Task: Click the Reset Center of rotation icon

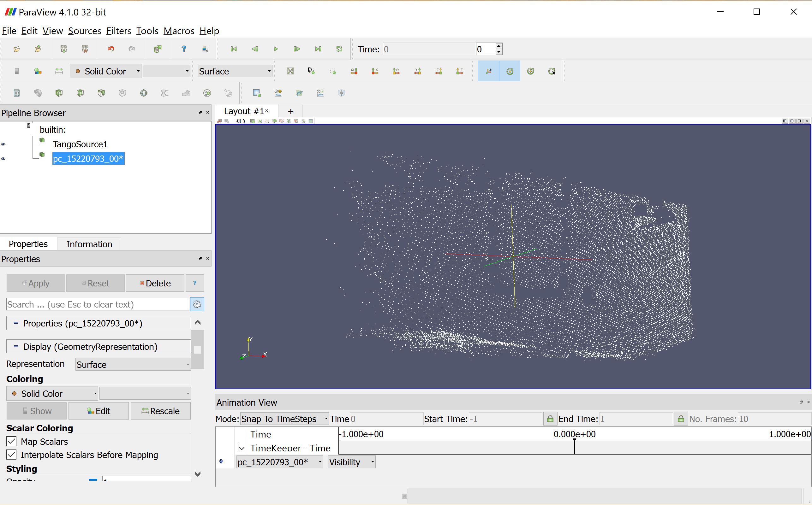Action: [x=530, y=71]
